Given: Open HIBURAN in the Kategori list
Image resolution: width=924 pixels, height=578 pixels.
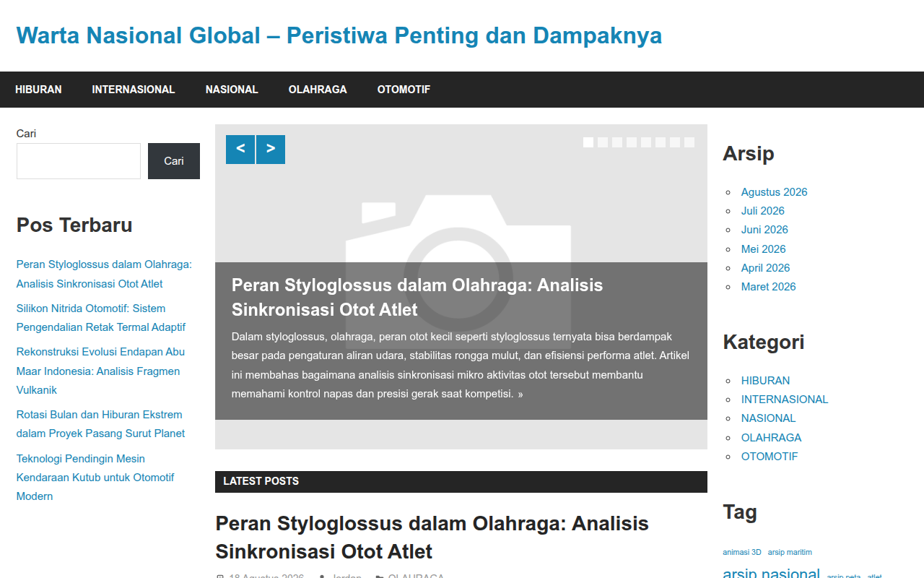Looking at the screenshot, I should tap(765, 381).
